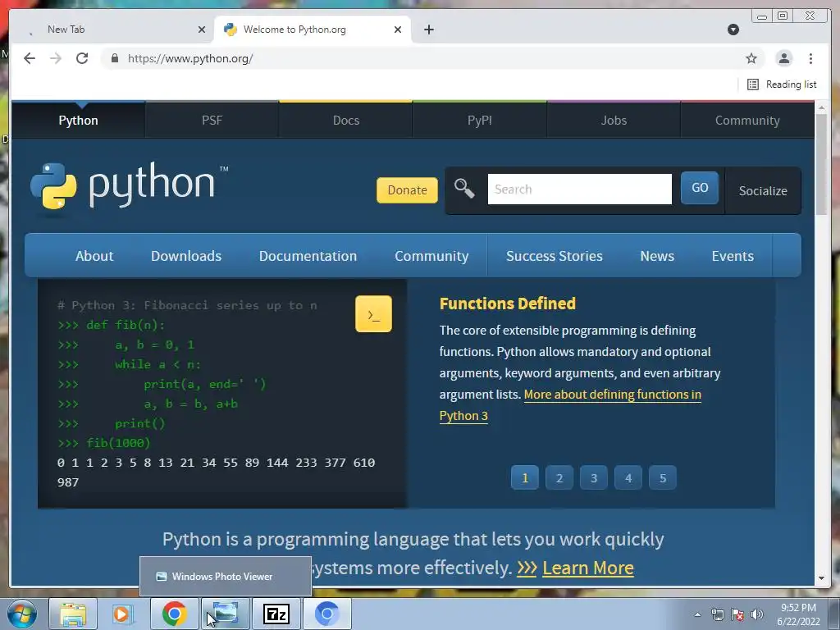Open the tab search dropdown arrow
The image size is (840, 630).
pos(733,30)
